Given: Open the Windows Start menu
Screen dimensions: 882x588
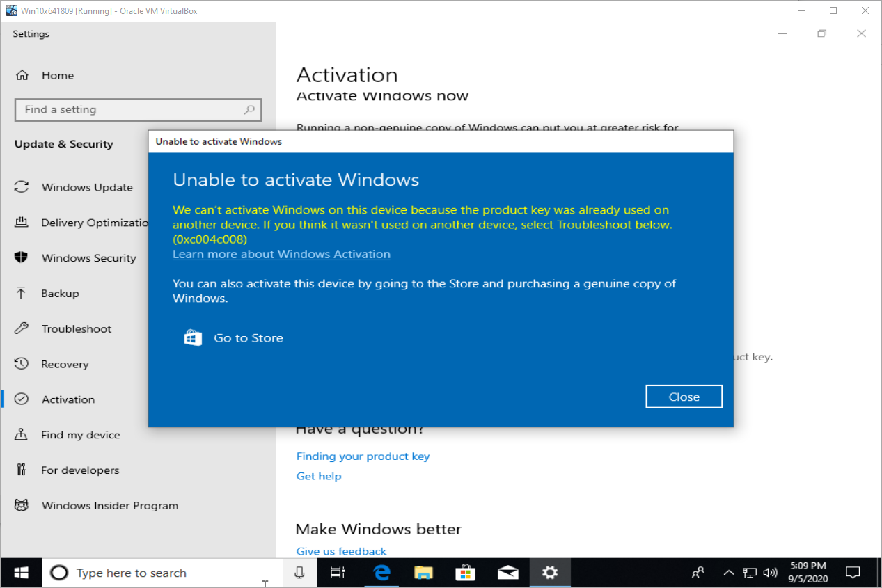Looking at the screenshot, I should pyautogui.click(x=21, y=573).
